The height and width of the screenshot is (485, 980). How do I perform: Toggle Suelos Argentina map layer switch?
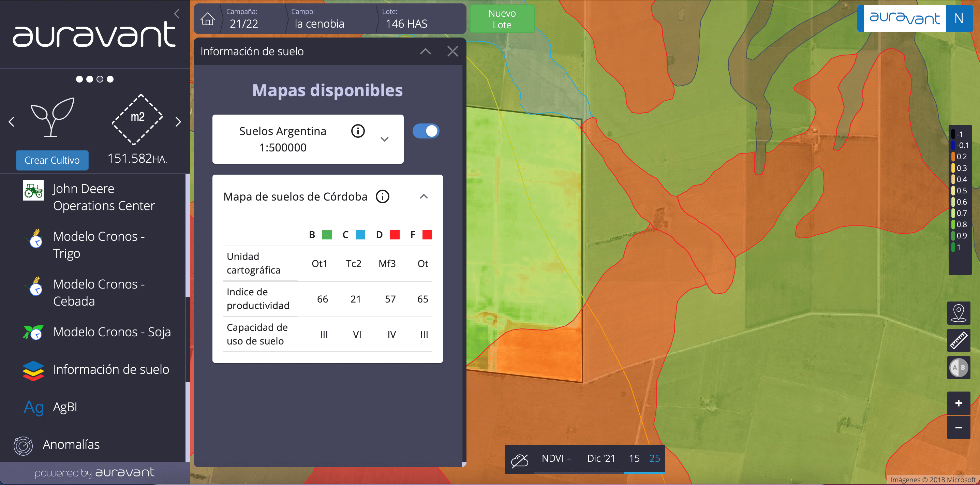coord(426,131)
